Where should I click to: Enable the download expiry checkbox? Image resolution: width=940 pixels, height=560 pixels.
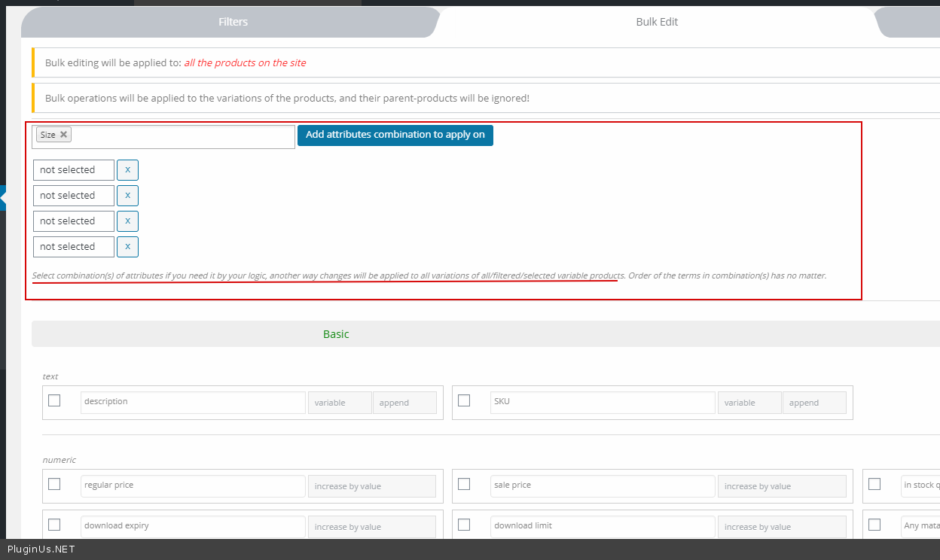pyautogui.click(x=54, y=525)
